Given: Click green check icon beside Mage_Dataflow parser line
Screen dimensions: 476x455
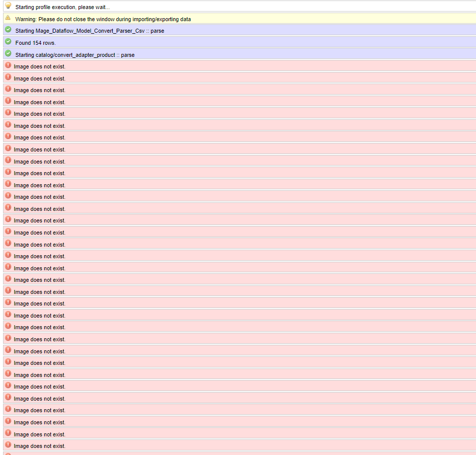Looking at the screenshot, I should click(8, 30).
